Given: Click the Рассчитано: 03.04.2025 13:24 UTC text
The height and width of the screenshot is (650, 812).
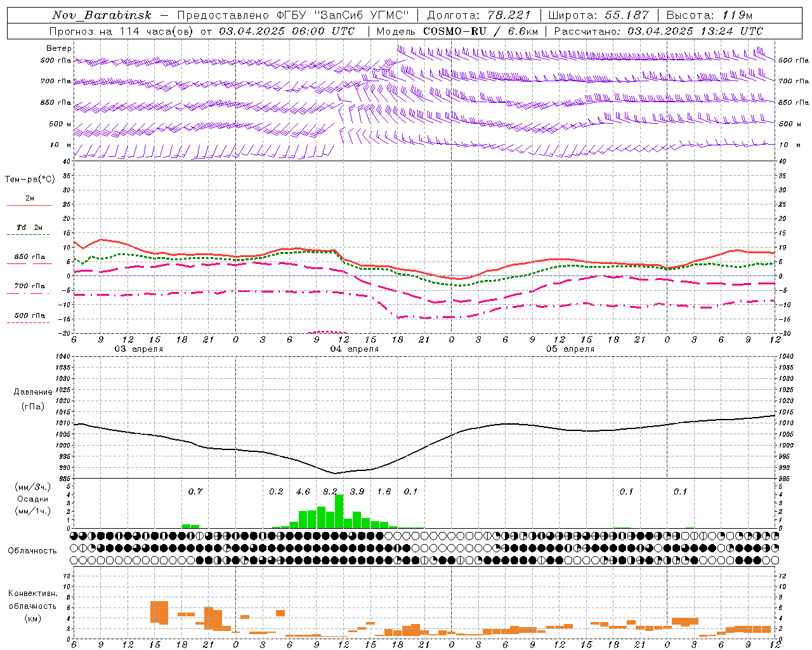Looking at the screenshot, I should tap(658, 31).
